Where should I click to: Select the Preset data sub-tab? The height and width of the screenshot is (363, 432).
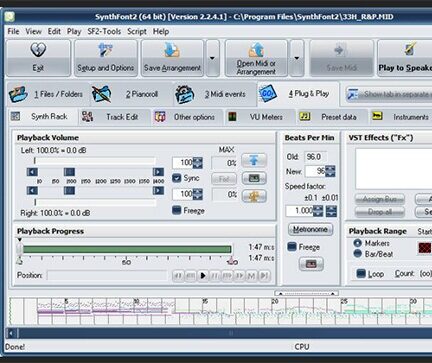pyautogui.click(x=332, y=117)
